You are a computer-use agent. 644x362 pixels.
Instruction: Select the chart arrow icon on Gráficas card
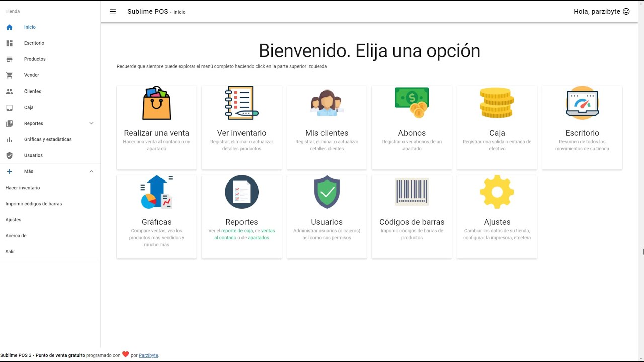point(156,192)
